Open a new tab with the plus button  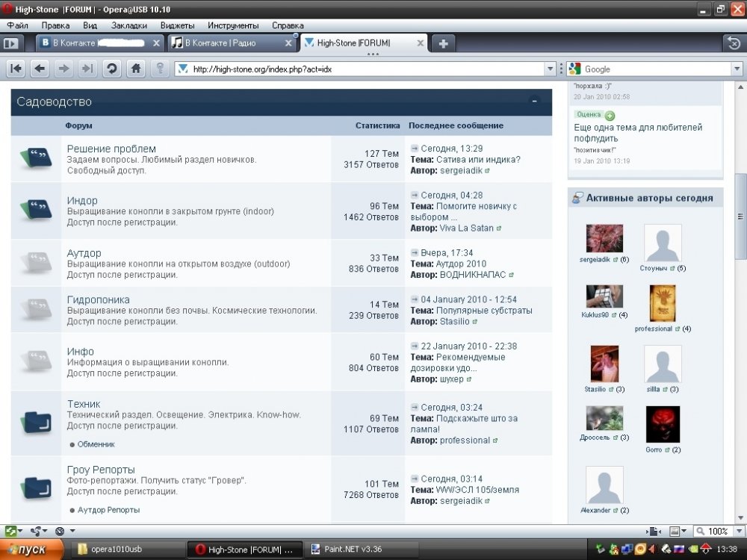pyautogui.click(x=443, y=44)
